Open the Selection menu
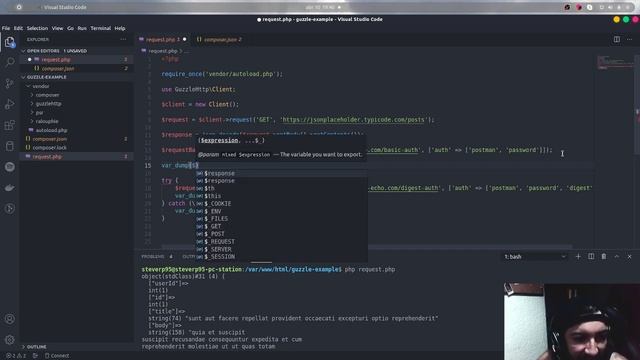 coord(37,28)
